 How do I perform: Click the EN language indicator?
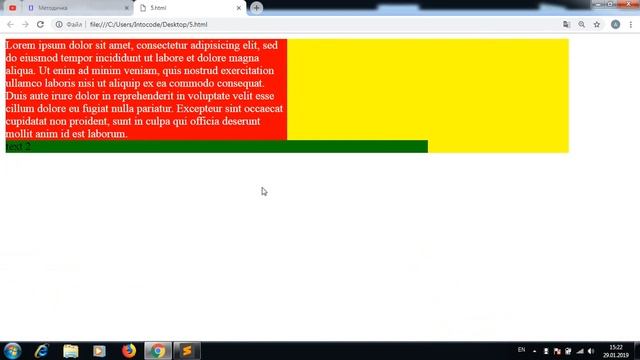[521, 350]
